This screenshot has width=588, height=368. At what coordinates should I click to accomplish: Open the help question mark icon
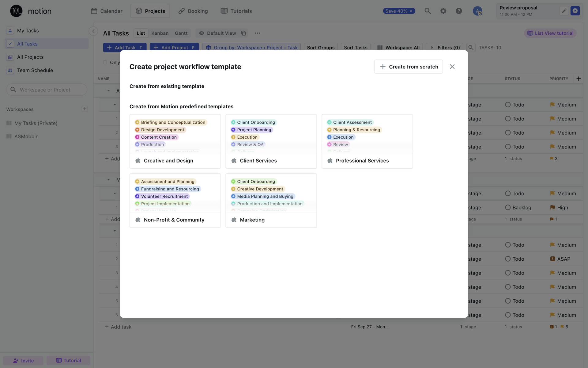459,11
